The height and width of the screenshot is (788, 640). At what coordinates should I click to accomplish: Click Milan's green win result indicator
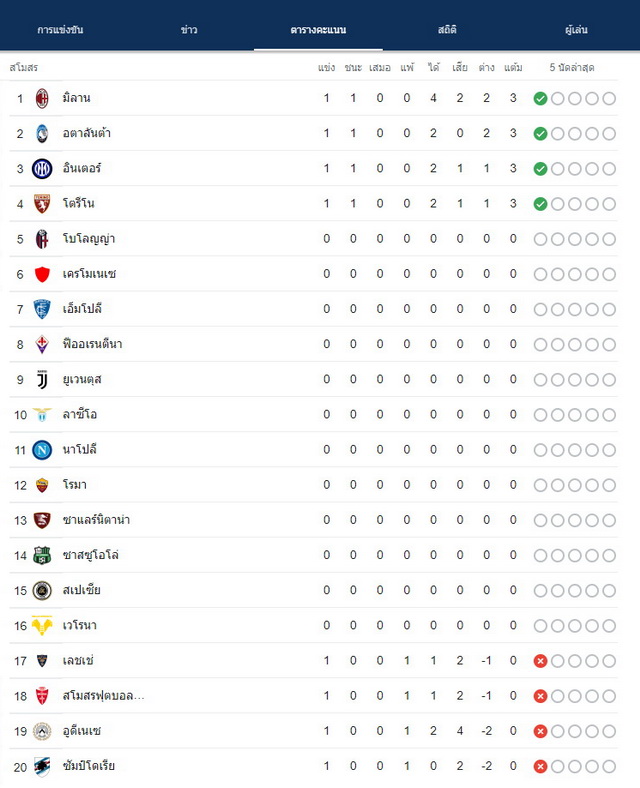(540, 98)
